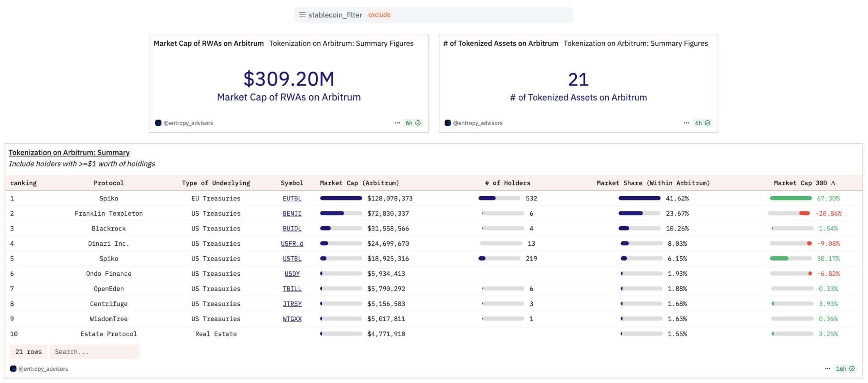868x383 pixels.
Task: Open the USTBL symbol link
Action: coord(292,258)
